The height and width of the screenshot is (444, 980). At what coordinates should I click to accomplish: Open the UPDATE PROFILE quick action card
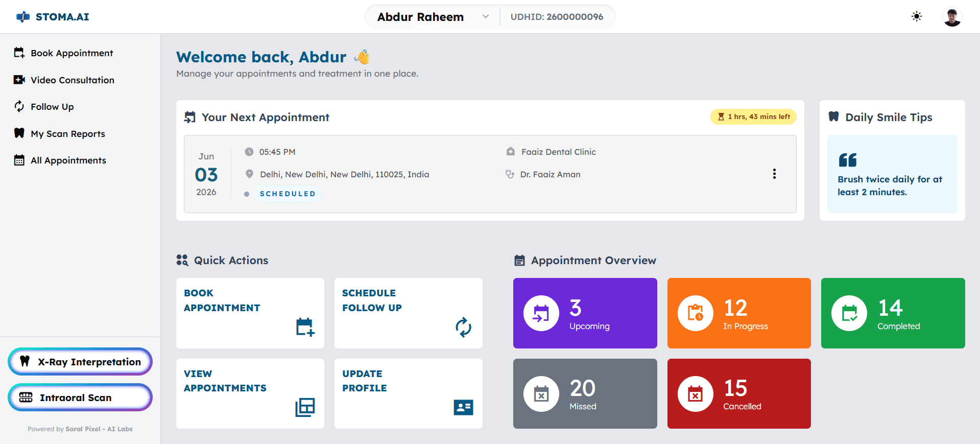(x=409, y=393)
